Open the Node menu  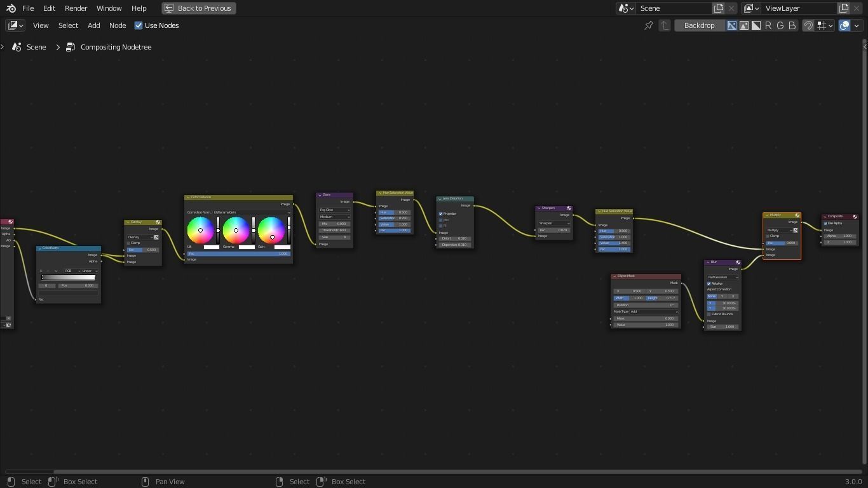coord(118,25)
